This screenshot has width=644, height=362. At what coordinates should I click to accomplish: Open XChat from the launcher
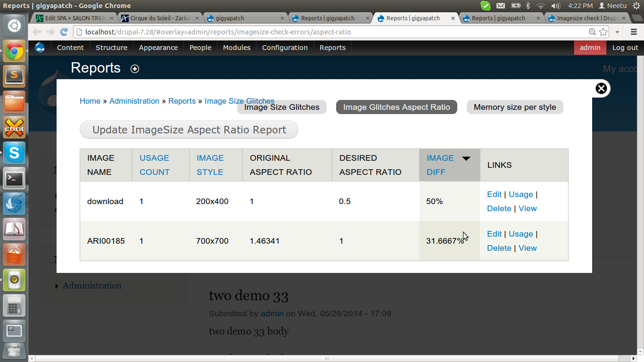coord(14,127)
